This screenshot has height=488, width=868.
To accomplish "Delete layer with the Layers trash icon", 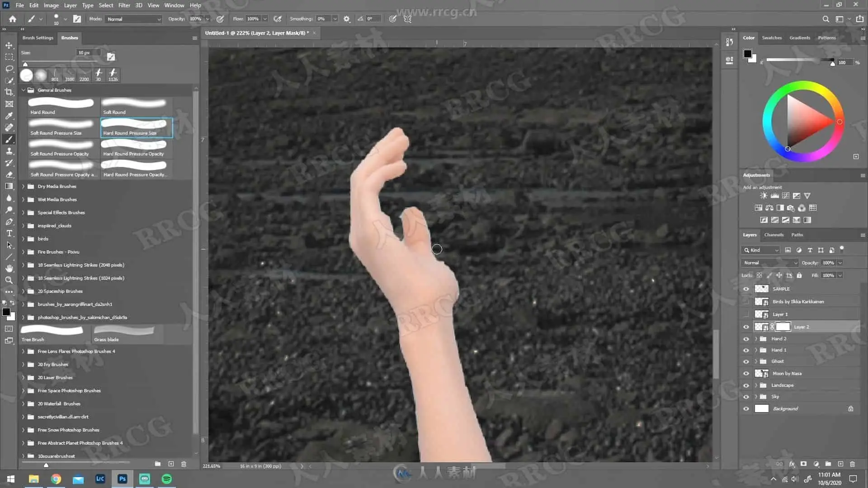I will tap(852, 464).
